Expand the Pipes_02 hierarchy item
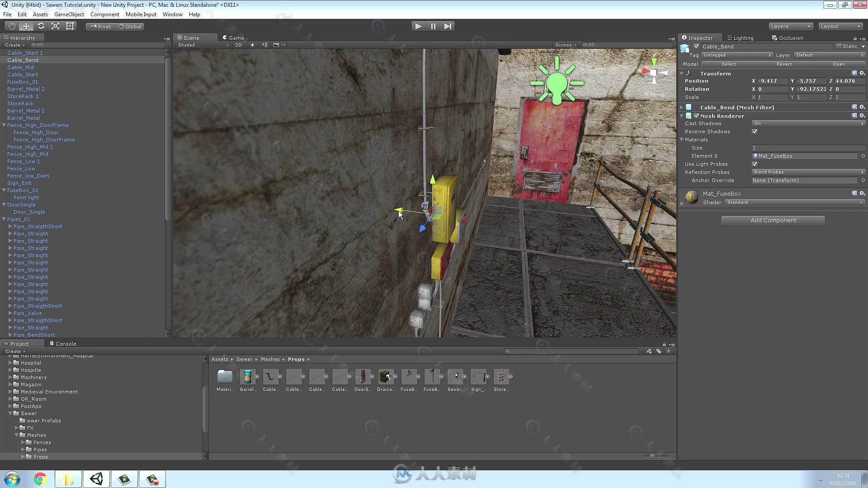868x488 pixels. click(x=4, y=219)
